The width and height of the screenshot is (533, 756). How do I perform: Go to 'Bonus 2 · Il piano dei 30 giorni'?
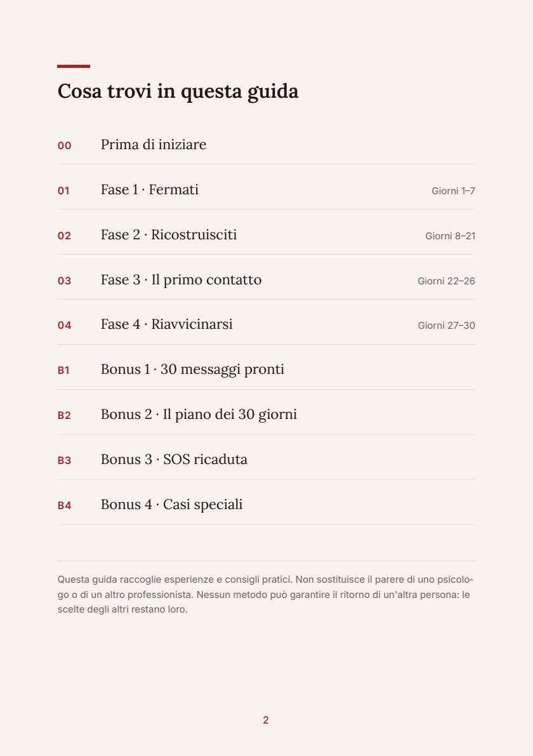point(266,414)
